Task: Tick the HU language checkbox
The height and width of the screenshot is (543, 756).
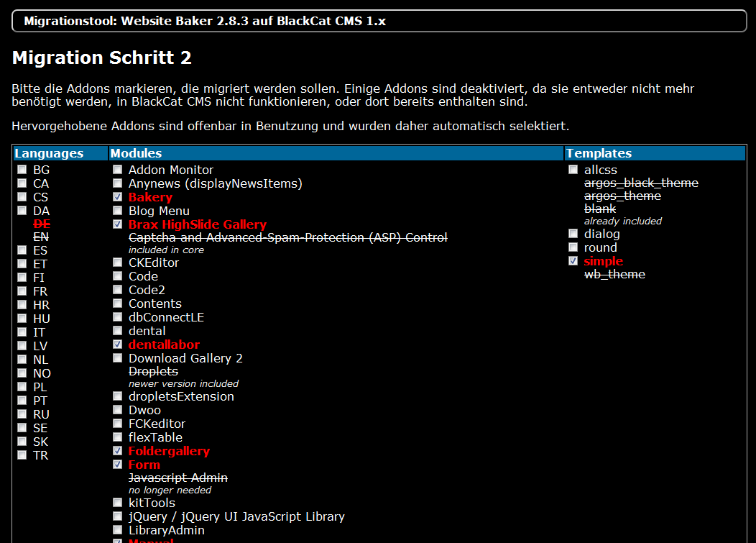Action: 22,318
